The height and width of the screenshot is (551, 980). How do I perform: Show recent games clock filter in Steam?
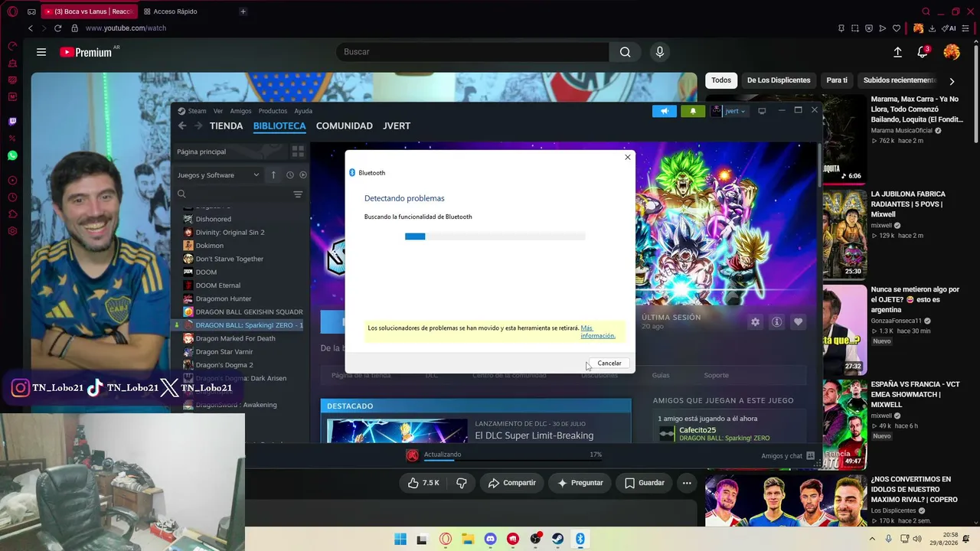point(290,175)
